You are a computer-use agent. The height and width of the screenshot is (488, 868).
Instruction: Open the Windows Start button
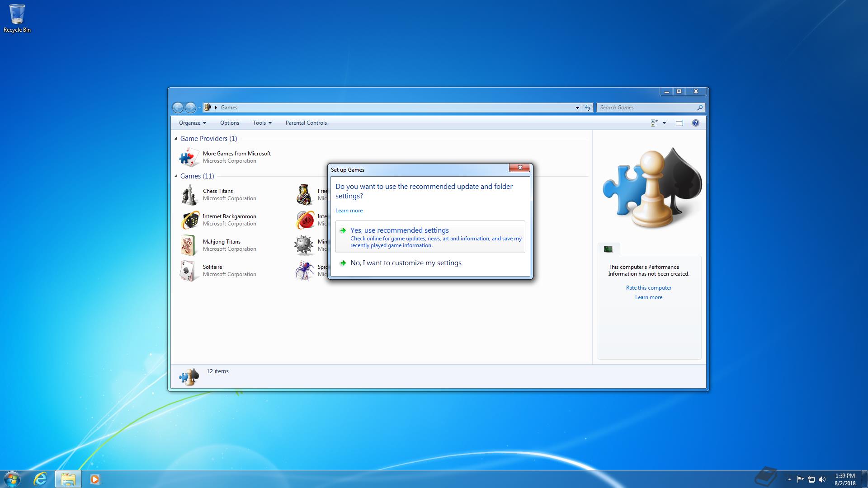tap(12, 479)
